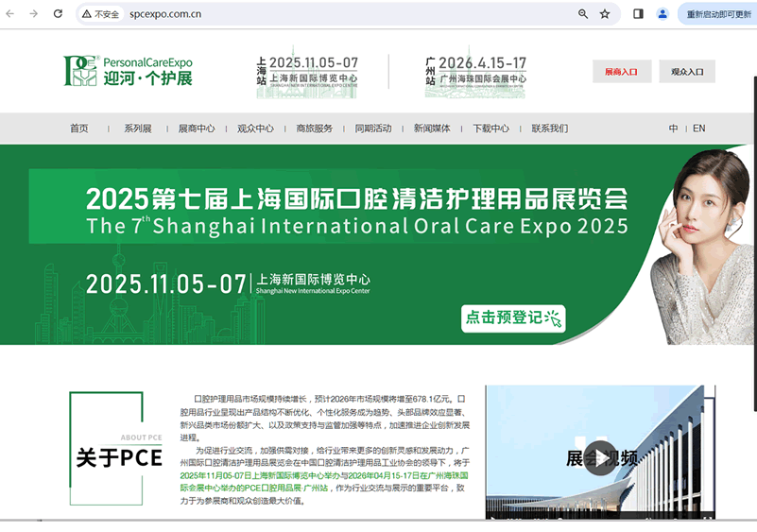757x532 pixels.
Task: Switch site language to 中
Action: coord(674,129)
